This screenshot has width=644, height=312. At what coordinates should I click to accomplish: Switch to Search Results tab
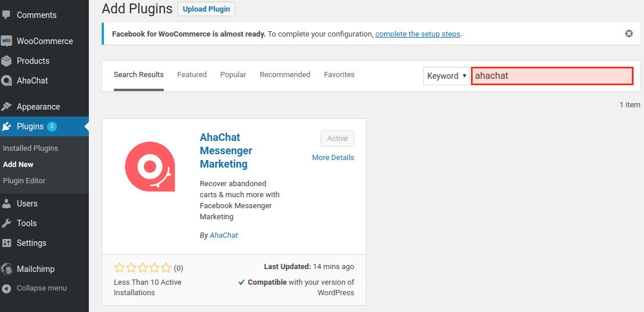pyautogui.click(x=139, y=75)
